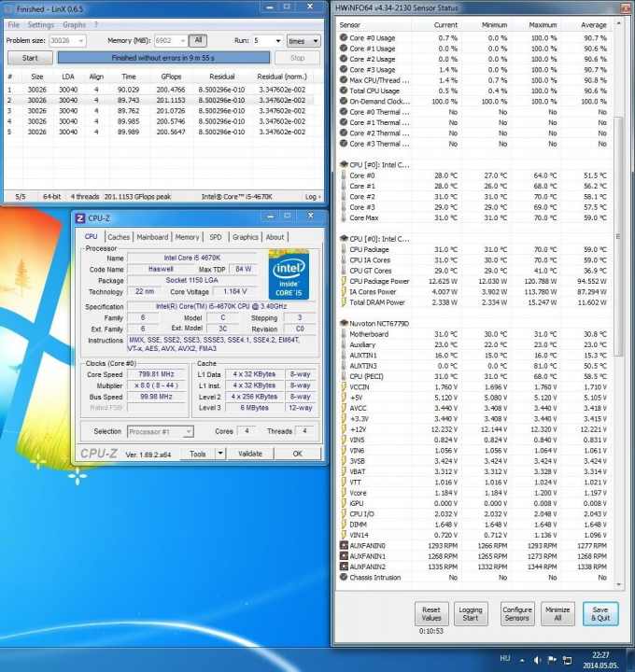This screenshot has height=672, width=635.
Task: Click the thermometer icon beside CPU Package
Action: (344, 249)
